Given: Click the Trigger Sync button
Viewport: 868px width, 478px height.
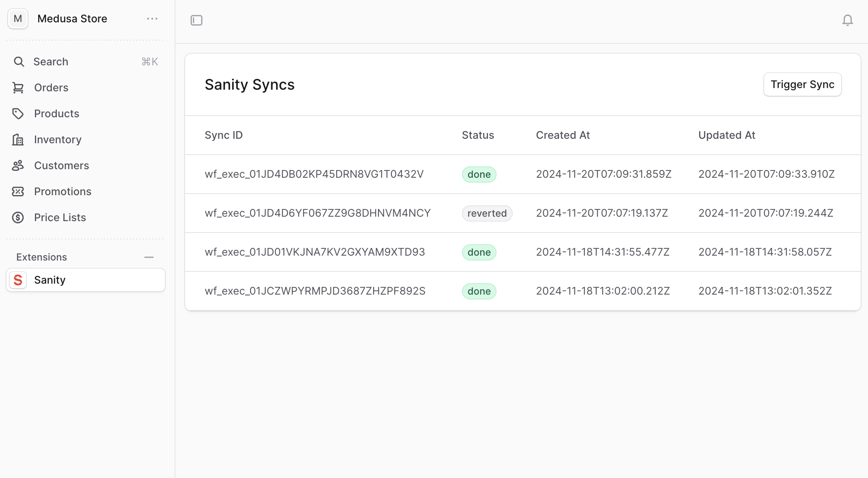Looking at the screenshot, I should (802, 84).
